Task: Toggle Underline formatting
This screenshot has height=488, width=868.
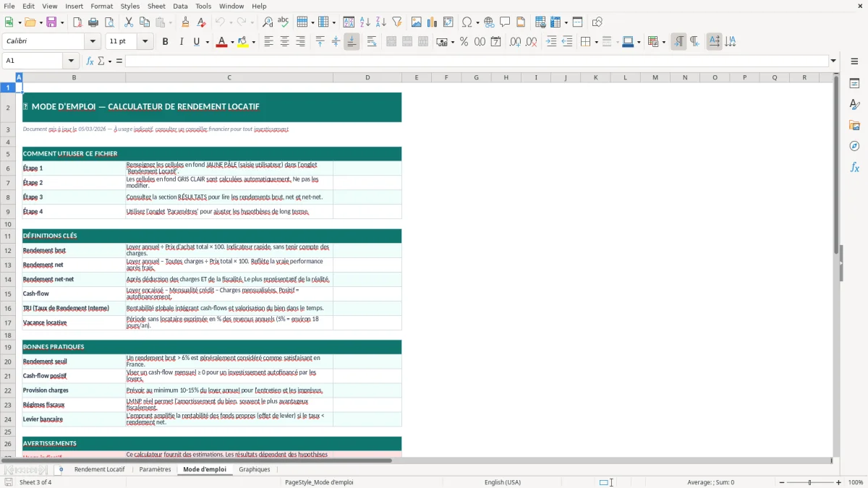Action: (196, 42)
